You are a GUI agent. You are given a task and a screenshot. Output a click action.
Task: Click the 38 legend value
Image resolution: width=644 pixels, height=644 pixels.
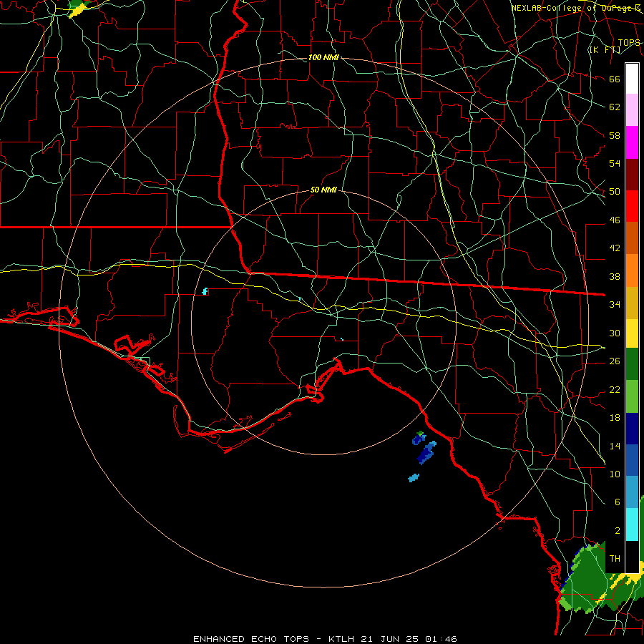click(615, 276)
